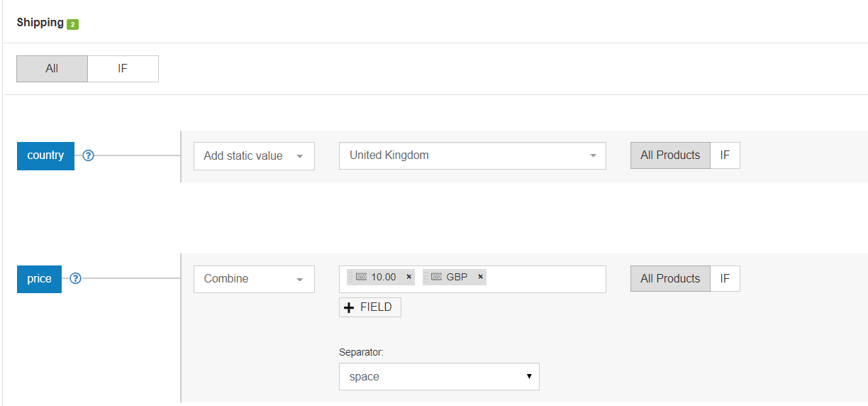
Task: Select the All toggle under Shipping
Action: pos(52,69)
